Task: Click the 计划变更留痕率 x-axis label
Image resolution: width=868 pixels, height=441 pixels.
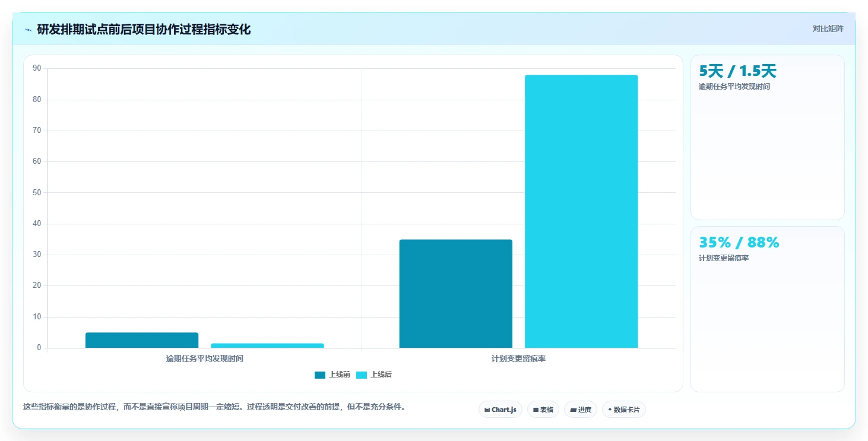Action: 518,359
